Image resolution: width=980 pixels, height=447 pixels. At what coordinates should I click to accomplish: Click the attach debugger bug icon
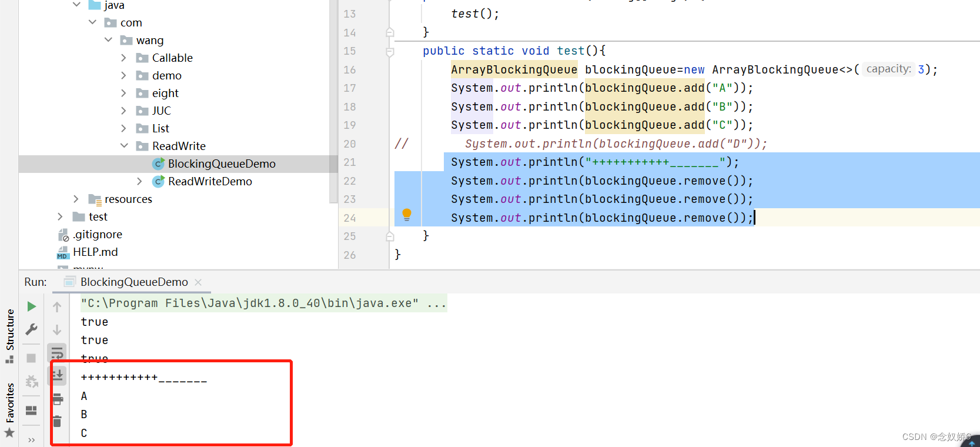tap(32, 382)
